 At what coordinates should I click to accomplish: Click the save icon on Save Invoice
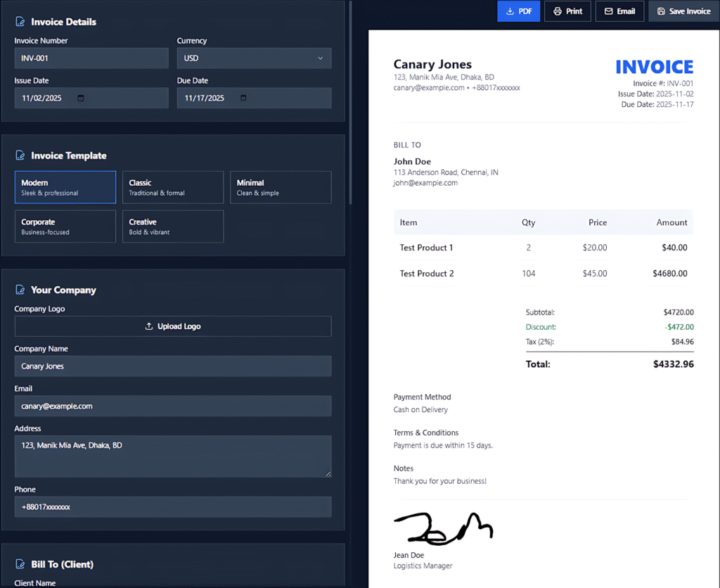660,11
